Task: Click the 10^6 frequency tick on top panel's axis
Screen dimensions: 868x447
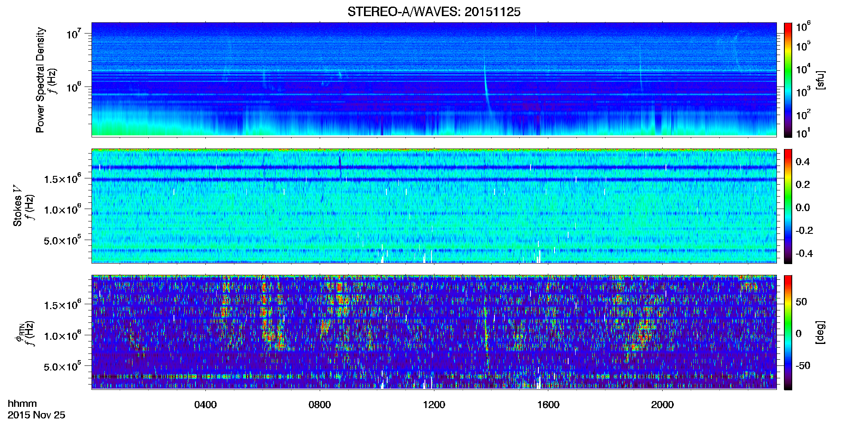Action: 74,87
